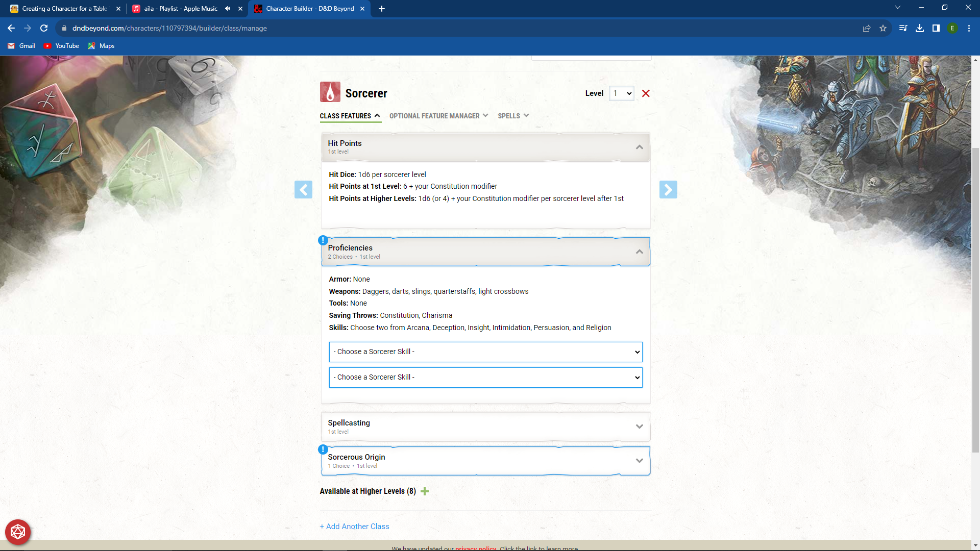Click the blue right arrow to advance
Screen dimensions: 980x551
pos(669,189)
